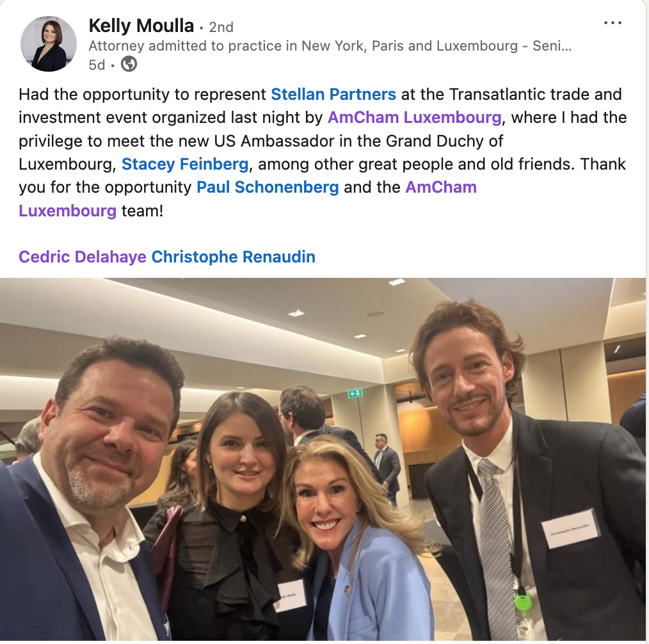Click the Luxembourg link before 'team!'

tap(67, 211)
